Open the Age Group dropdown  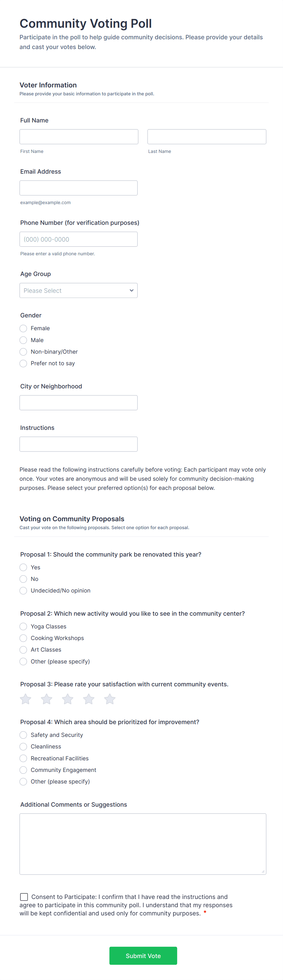click(x=78, y=290)
